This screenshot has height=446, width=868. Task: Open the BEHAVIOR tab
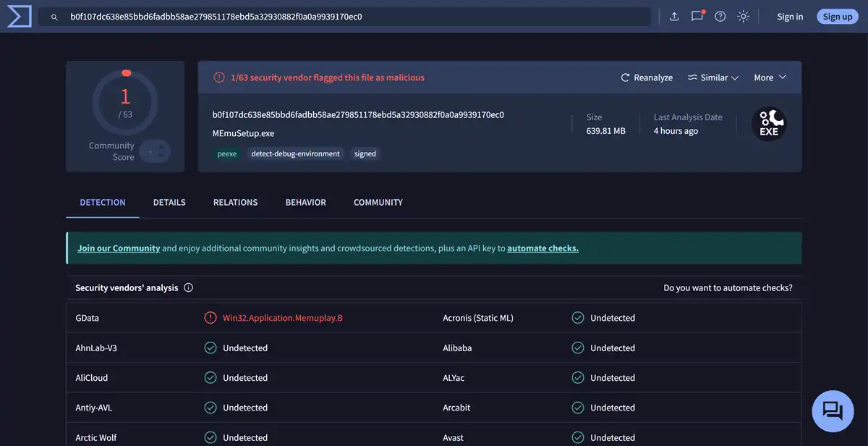tap(305, 202)
